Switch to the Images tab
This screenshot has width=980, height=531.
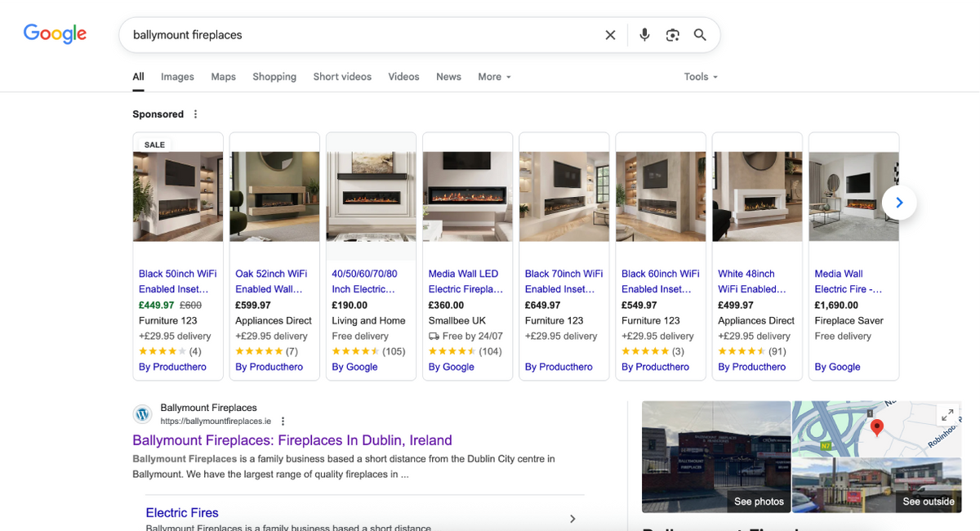tap(177, 77)
